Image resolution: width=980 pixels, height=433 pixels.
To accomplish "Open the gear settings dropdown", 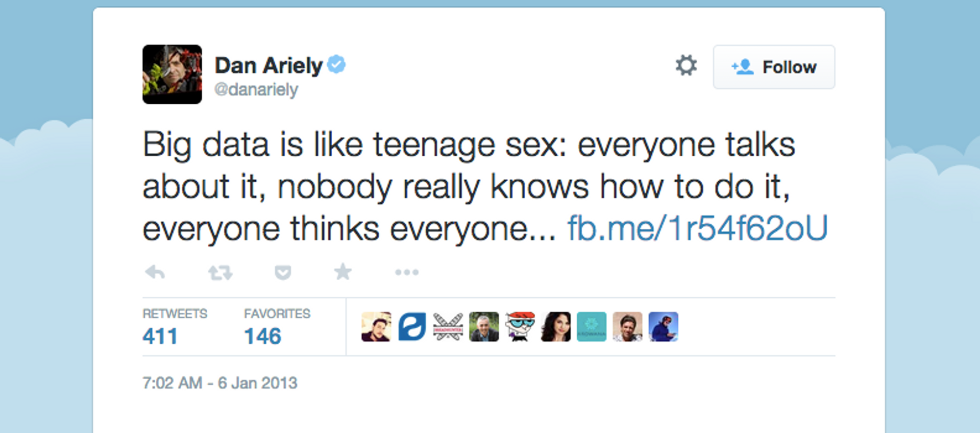I will coord(686,66).
